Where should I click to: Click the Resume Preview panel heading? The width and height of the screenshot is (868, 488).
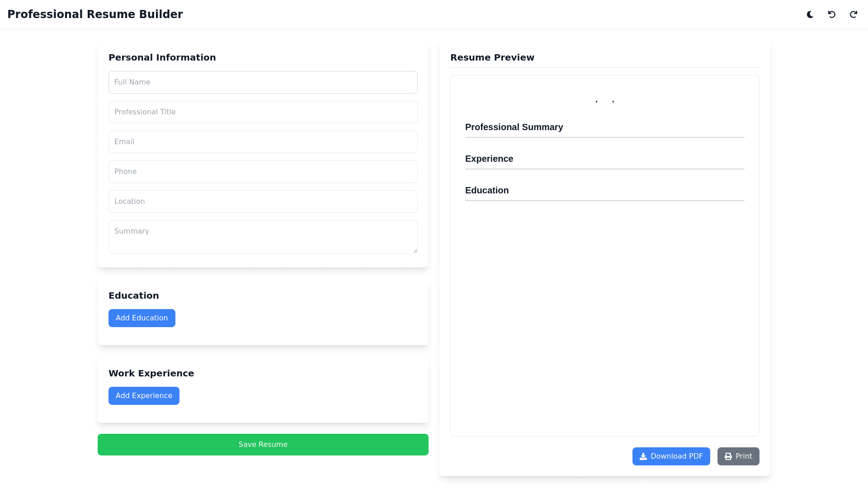point(492,58)
